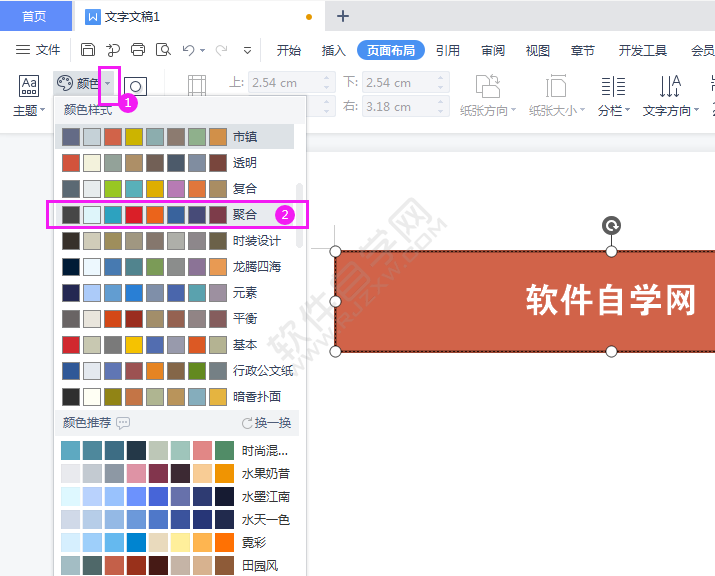Pick the 元素 color scheme
Image resolution: width=715 pixels, height=576 pixels.
point(175,292)
